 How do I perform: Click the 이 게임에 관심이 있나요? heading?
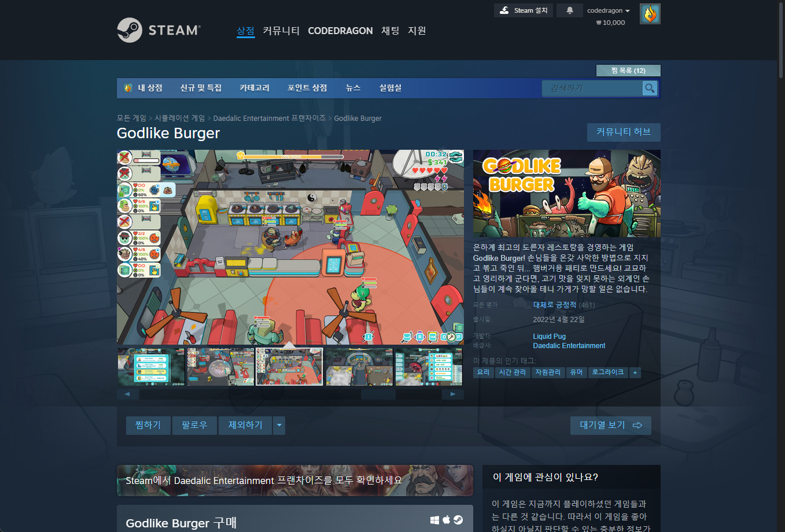(x=546, y=477)
